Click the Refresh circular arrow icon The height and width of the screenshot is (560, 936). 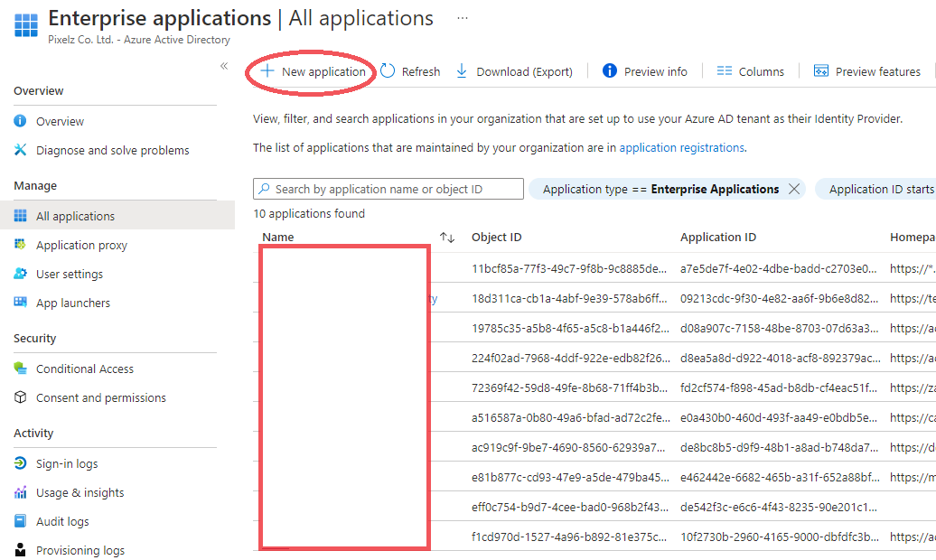click(388, 71)
